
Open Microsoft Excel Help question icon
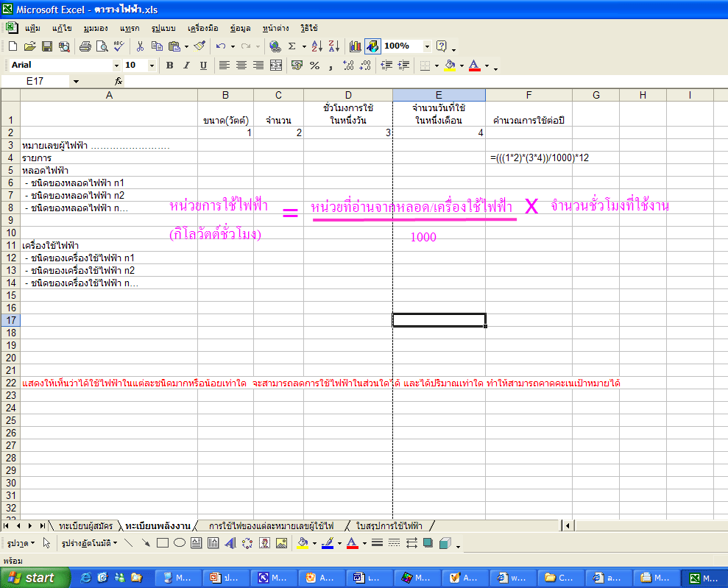pyautogui.click(x=442, y=46)
